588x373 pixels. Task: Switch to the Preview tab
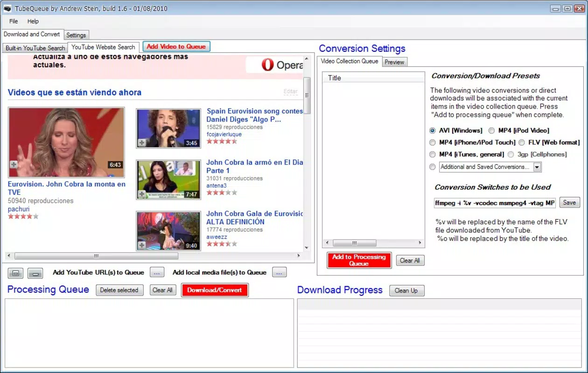(394, 62)
